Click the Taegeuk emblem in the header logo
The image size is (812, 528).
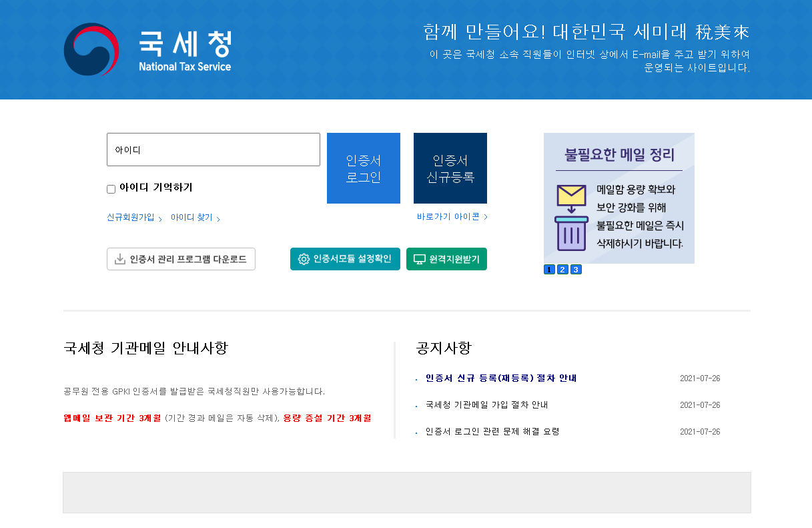90,49
